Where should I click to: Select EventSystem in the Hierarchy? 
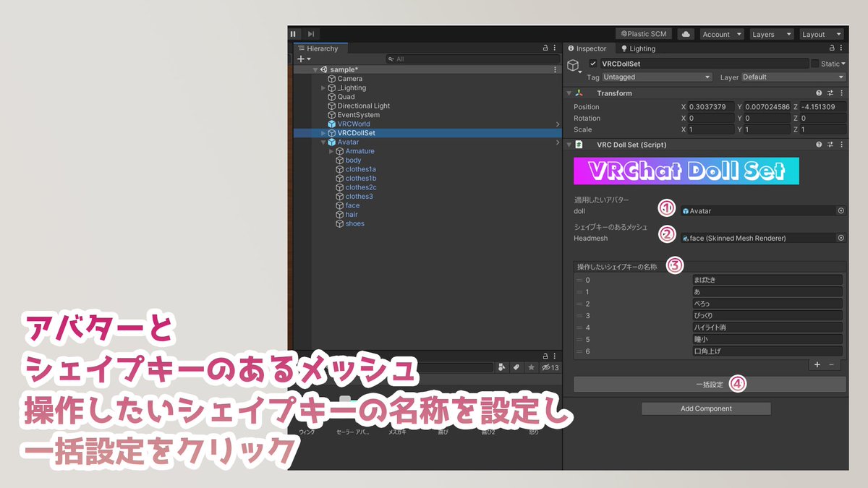coord(359,115)
